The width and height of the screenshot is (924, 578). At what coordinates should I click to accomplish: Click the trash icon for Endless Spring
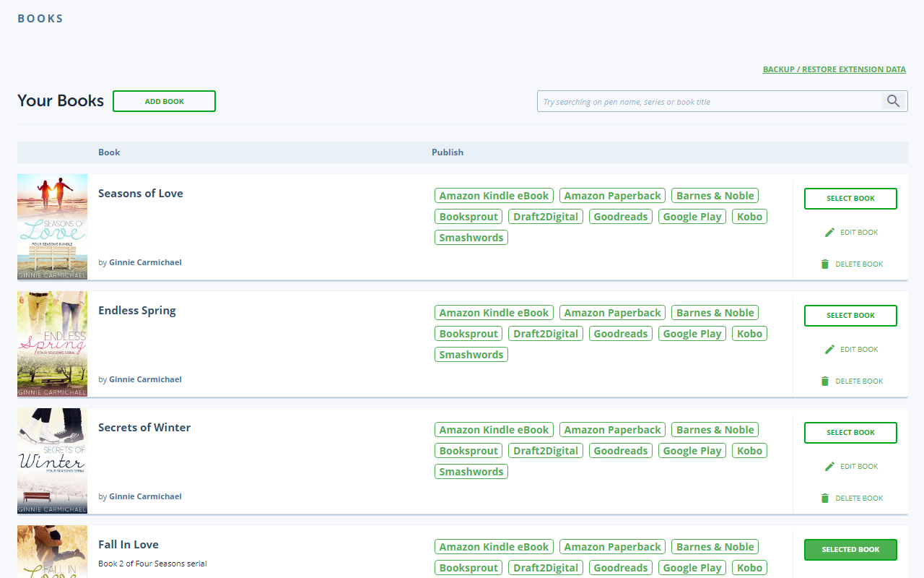(824, 381)
